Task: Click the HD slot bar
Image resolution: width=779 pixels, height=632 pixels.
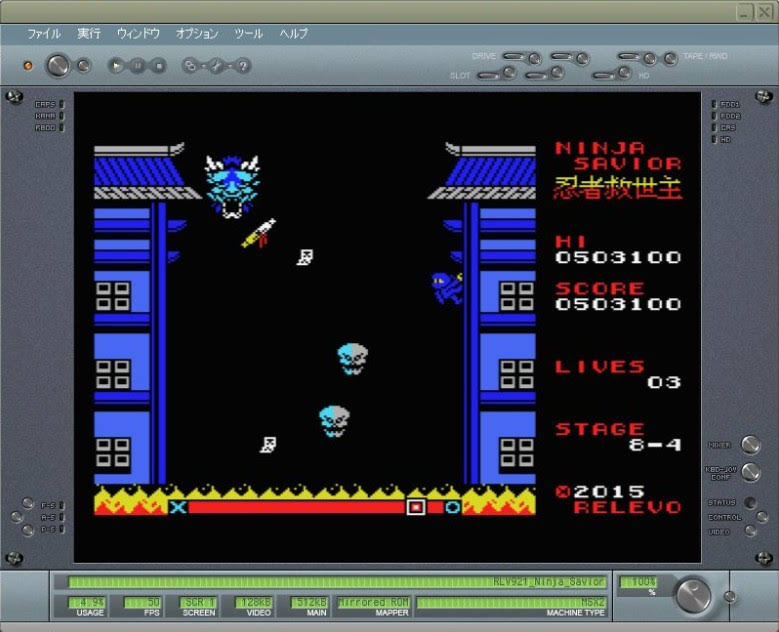Action: click(x=605, y=76)
